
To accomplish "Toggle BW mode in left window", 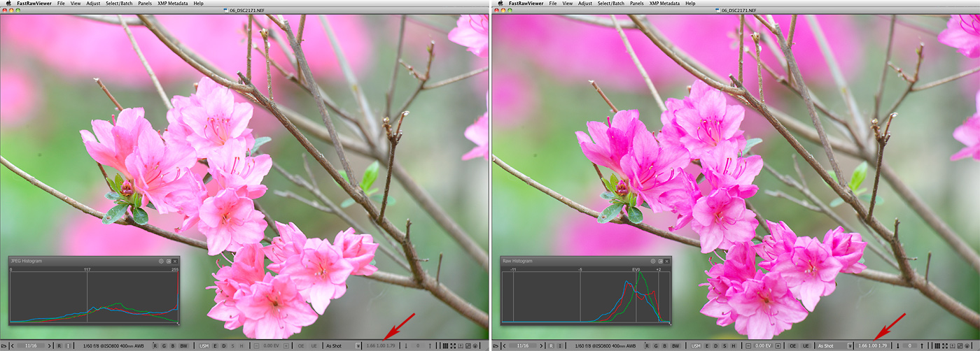I will pyautogui.click(x=183, y=345).
